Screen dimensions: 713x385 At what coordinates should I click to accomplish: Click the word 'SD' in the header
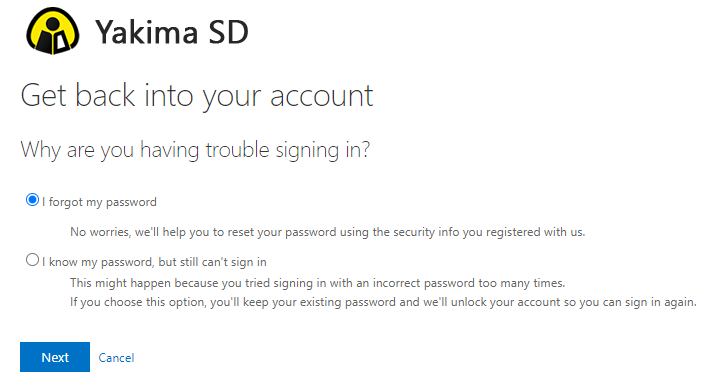pos(229,32)
